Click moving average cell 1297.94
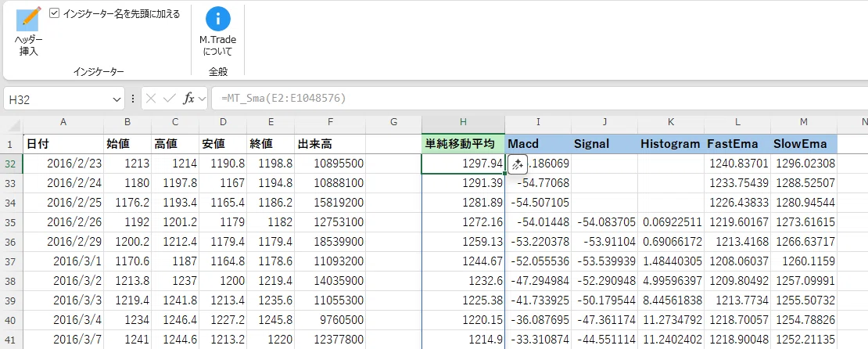The width and height of the screenshot is (868, 349). click(464, 164)
